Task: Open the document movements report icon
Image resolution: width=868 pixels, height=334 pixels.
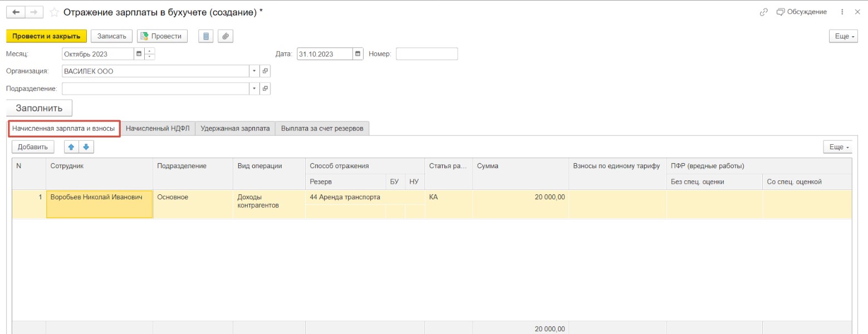Action: coord(206,36)
